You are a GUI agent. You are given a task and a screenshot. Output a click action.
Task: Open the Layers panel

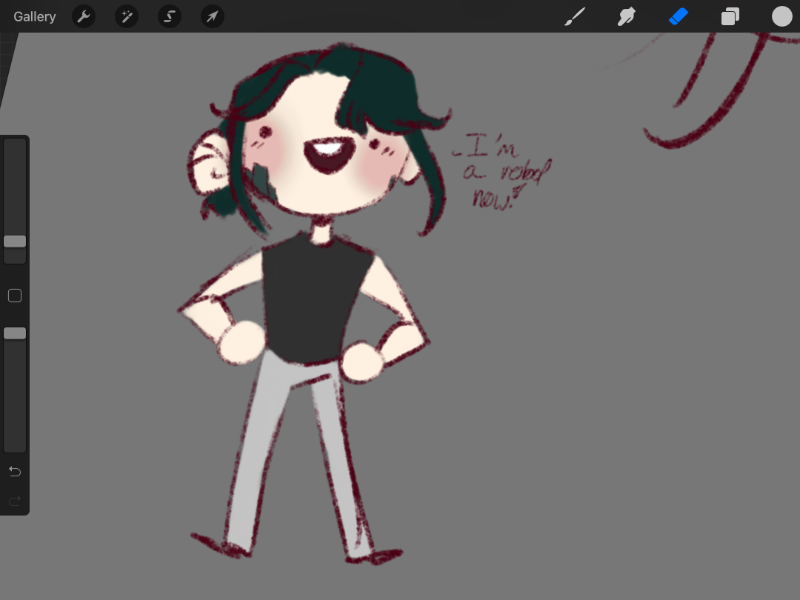tap(731, 16)
